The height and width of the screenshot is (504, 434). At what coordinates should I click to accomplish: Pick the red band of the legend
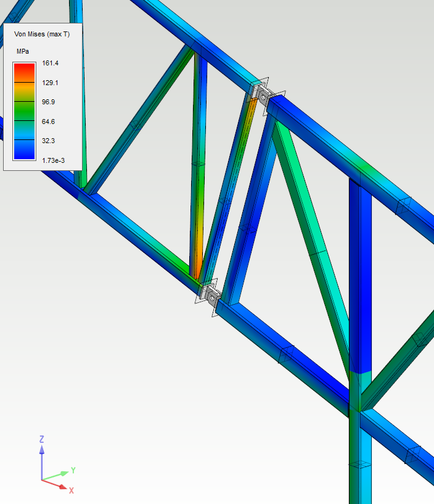coord(25,72)
